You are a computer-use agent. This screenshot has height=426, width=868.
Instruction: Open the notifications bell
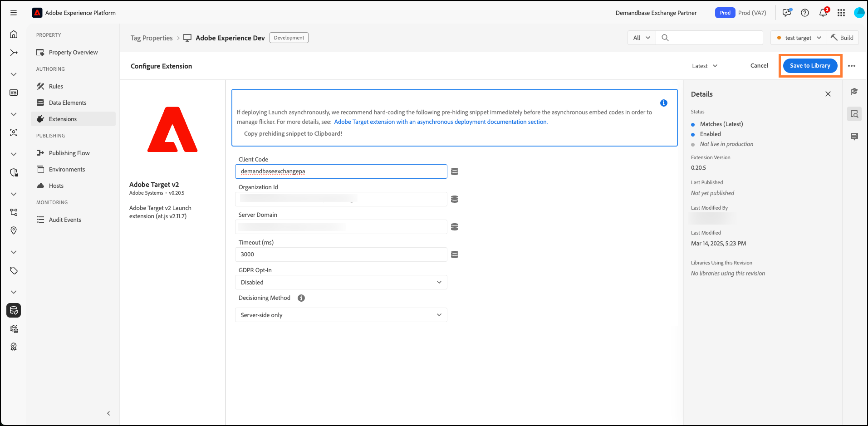click(823, 13)
